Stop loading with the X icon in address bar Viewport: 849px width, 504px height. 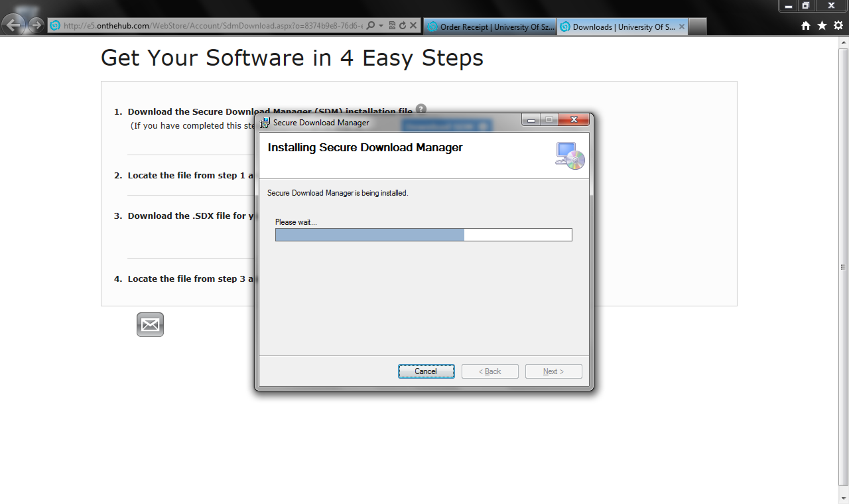pyautogui.click(x=413, y=26)
